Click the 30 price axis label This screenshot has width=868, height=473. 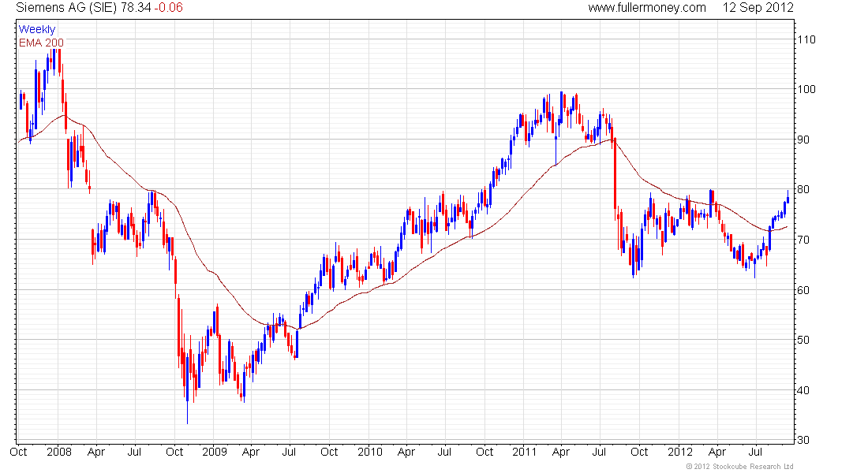point(803,441)
